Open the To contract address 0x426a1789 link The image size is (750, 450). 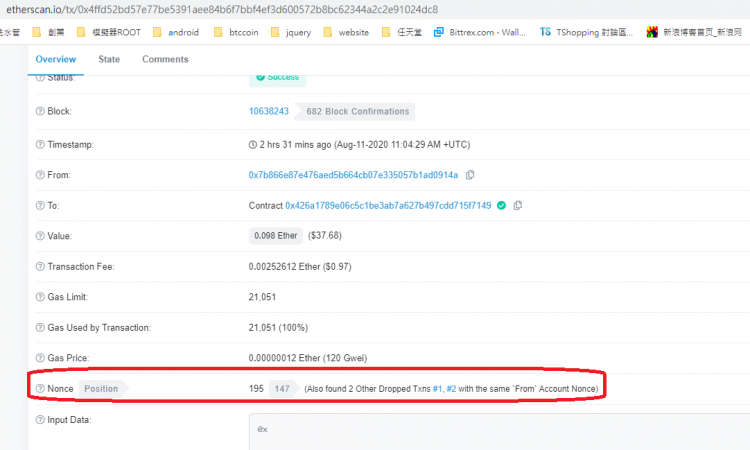(x=388, y=206)
